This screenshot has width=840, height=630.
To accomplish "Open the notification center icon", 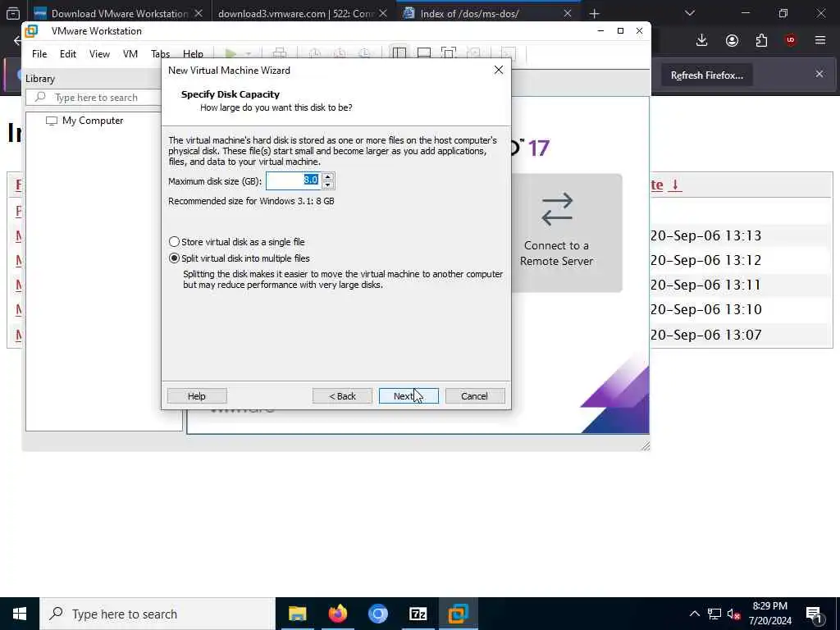I will [x=815, y=614].
